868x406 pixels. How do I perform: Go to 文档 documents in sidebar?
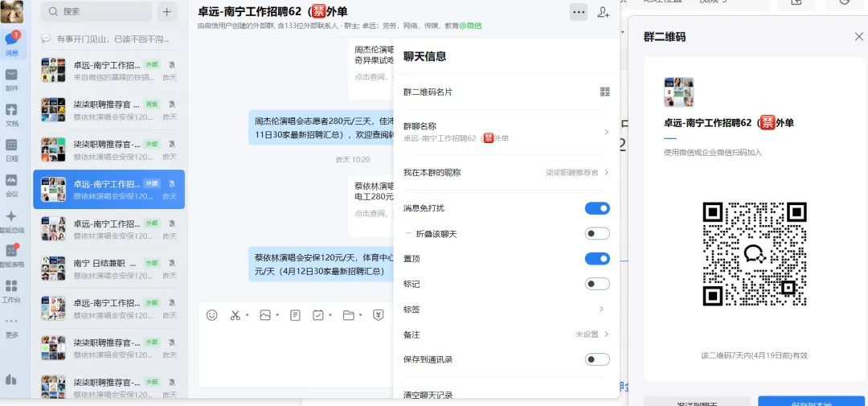[11, 115]
